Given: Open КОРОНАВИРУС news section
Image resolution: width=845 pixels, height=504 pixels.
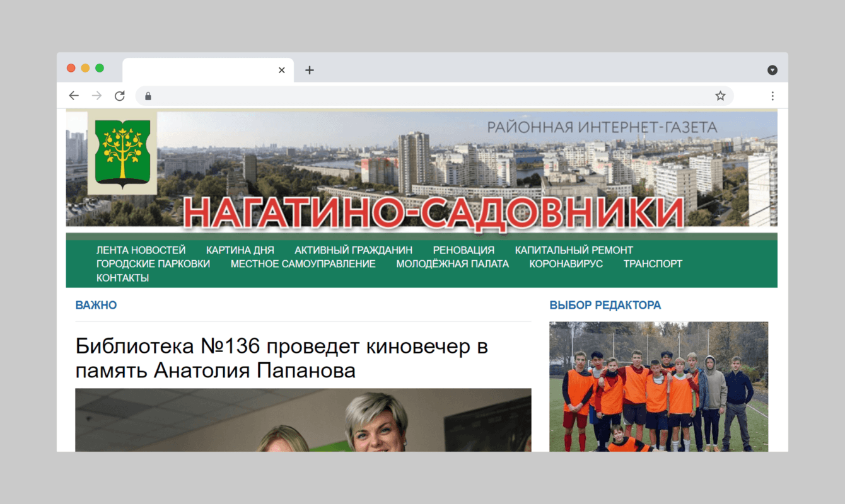Looking at the screenshot, I should 566,263.
